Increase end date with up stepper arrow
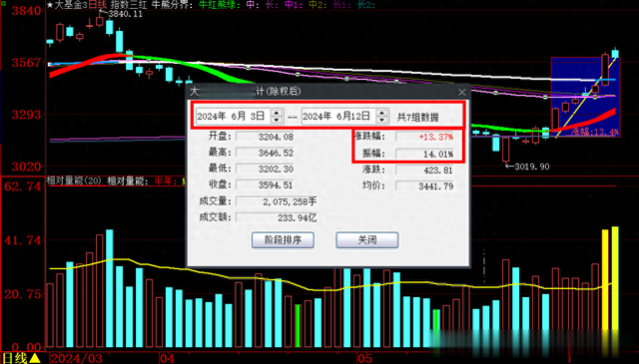 [x=381, y=113]
